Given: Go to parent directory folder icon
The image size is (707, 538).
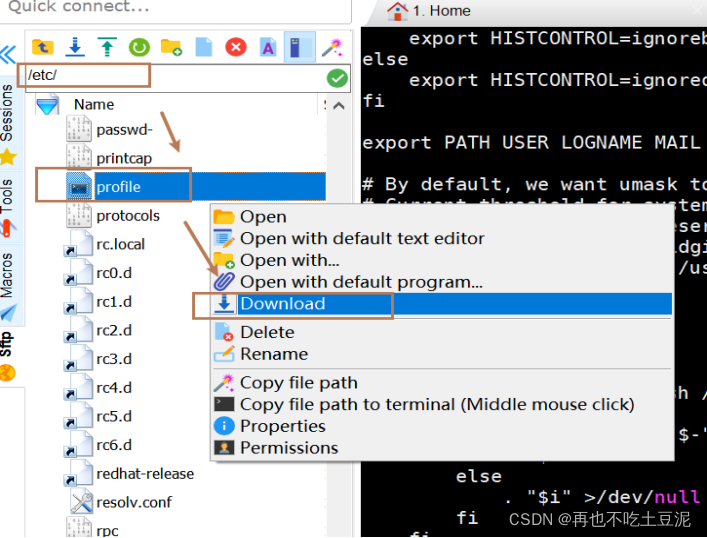Looking at the screenshot, I should (43, 47).
